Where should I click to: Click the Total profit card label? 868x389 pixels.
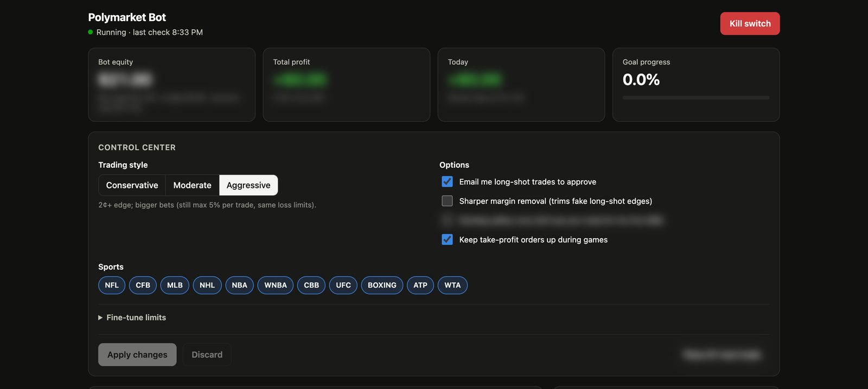pos(291,62)
